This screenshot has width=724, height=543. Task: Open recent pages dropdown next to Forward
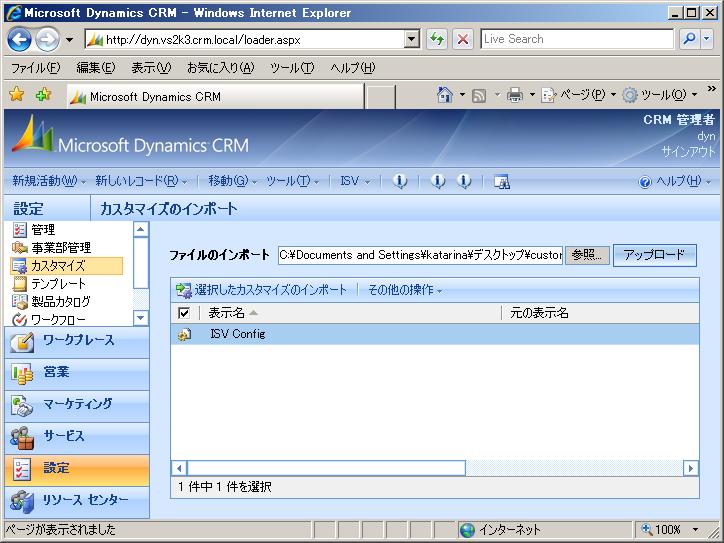point(69,40)
